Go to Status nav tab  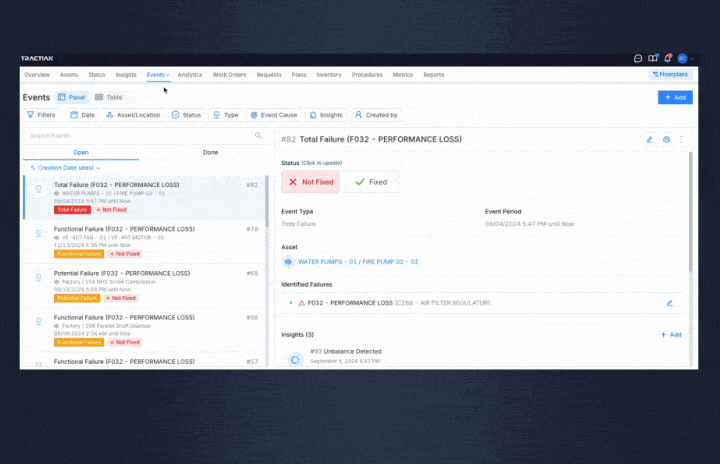click(96, 75)
